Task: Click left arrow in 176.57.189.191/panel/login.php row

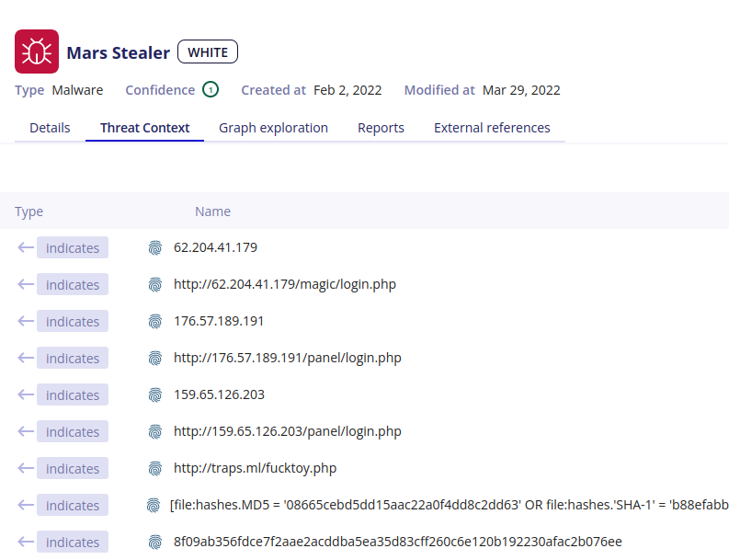Action: (26, 358)
